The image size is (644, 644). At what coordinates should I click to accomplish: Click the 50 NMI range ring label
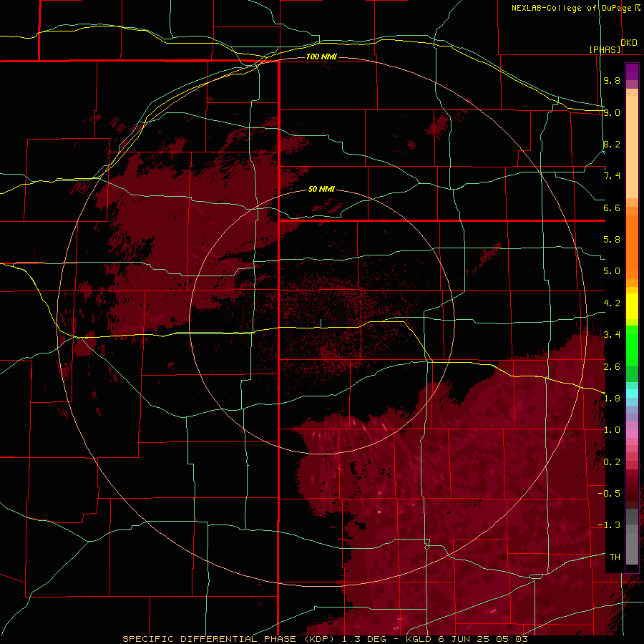click(321, 189)
